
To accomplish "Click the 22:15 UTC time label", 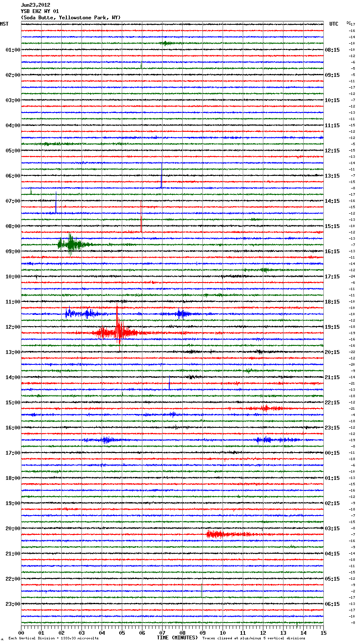I will click(332, 403).
